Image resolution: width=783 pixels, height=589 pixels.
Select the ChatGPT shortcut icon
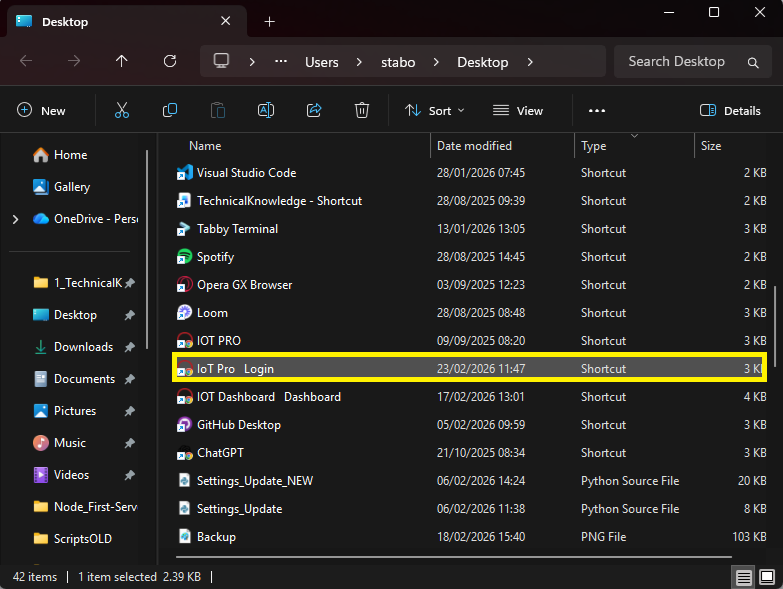pos(185,453)
